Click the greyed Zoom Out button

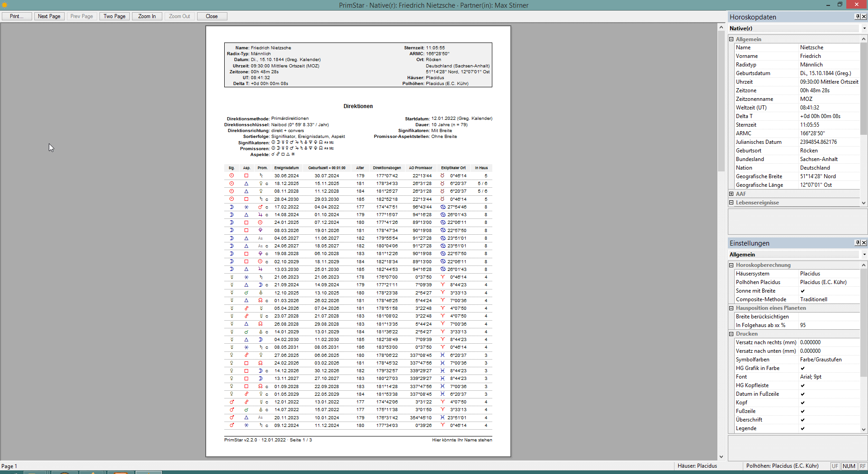tap(179, 16)
